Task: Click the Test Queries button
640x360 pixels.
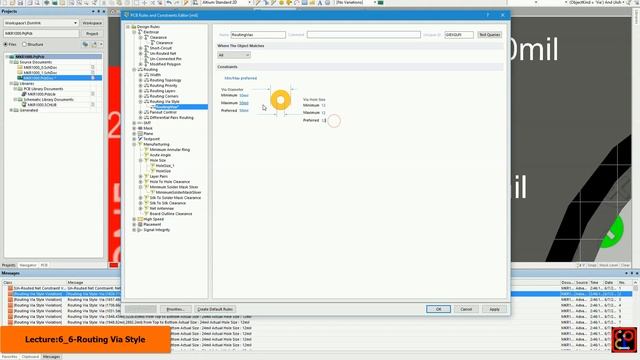Action: coord(489,35)
